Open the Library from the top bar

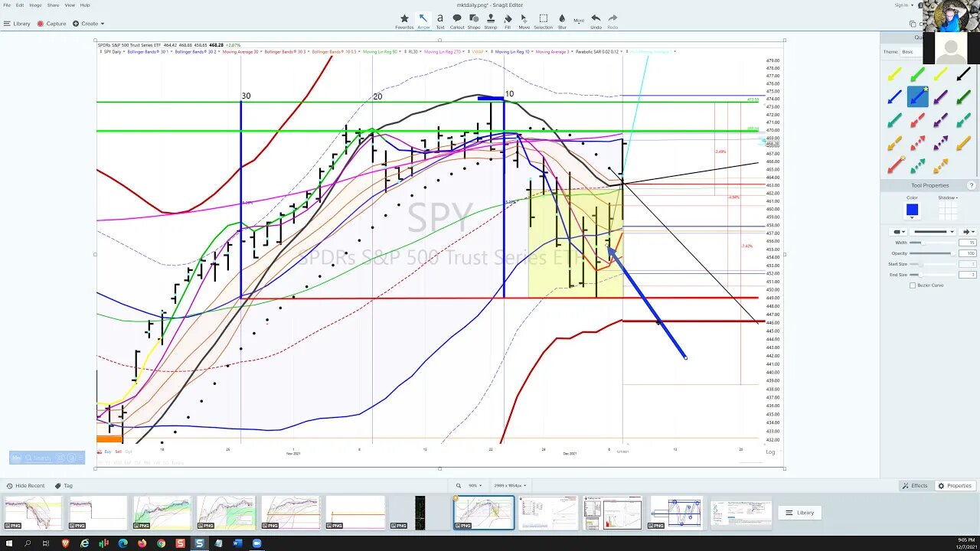17,24
